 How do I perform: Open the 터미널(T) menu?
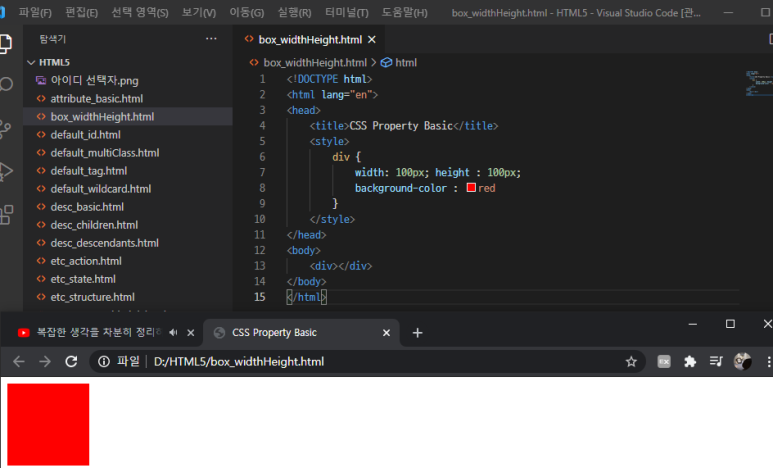tap(347, 12)
